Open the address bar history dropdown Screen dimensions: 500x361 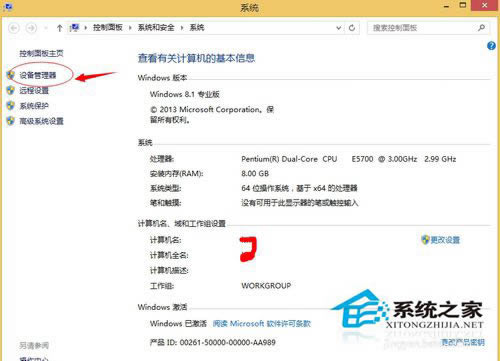(339, 28)
